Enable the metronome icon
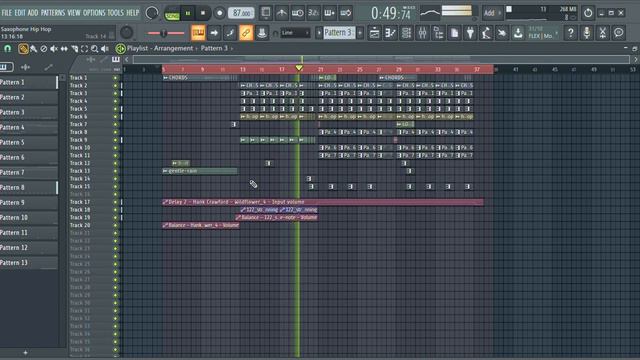This screenshot has width=640, height=360. [x=282, y=13]
